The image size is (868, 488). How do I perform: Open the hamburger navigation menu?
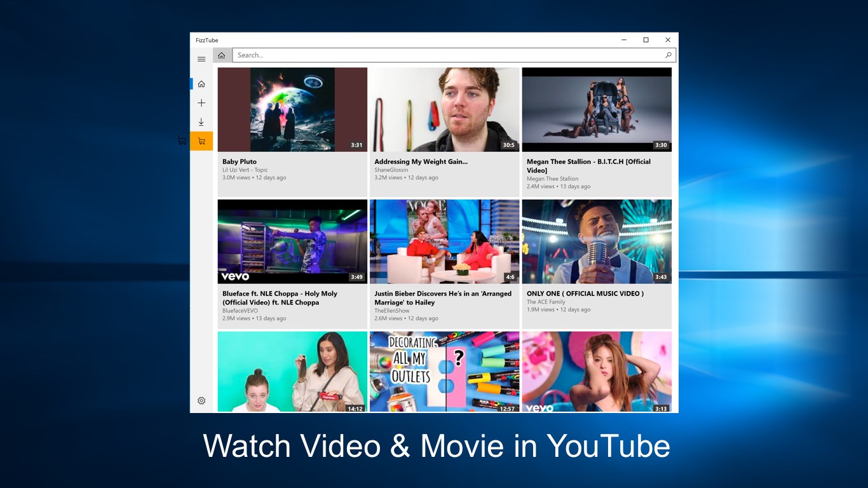[x=201, y=59]
